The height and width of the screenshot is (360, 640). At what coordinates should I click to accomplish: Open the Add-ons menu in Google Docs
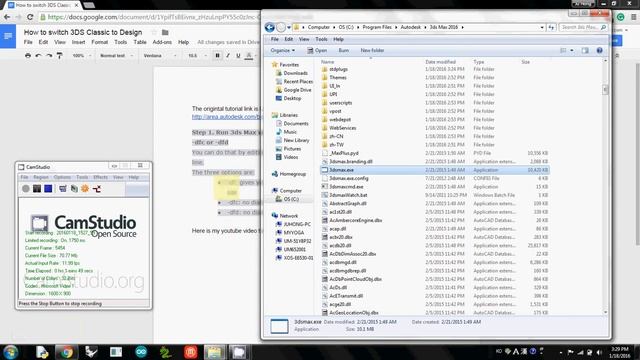click(162, 42)
